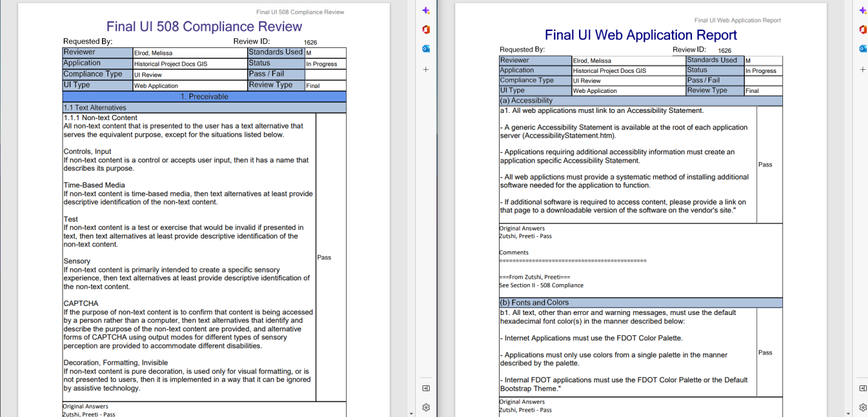The image size is (868, 417).
Task: Hide the right window's sidebar panel
Action: [x=863, y=388]
